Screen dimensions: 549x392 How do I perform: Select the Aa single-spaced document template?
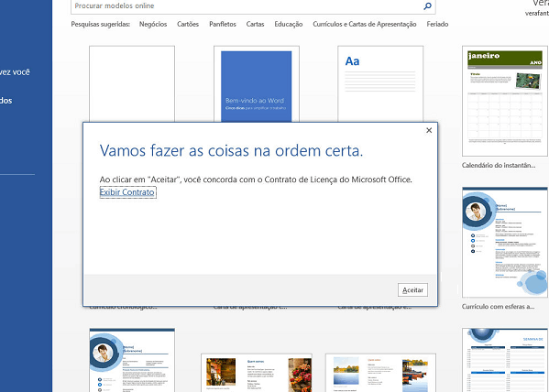click(380, 84)
